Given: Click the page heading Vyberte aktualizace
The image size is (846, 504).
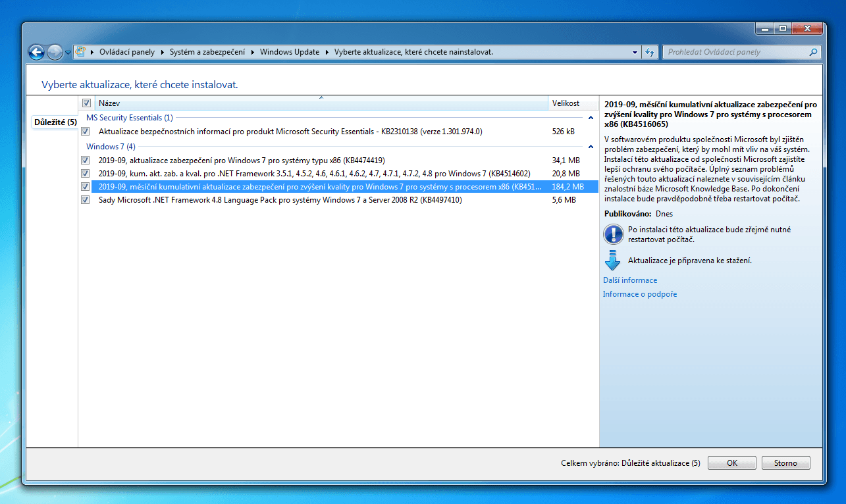Looking at the screenshot, I should tap(140, 85).
